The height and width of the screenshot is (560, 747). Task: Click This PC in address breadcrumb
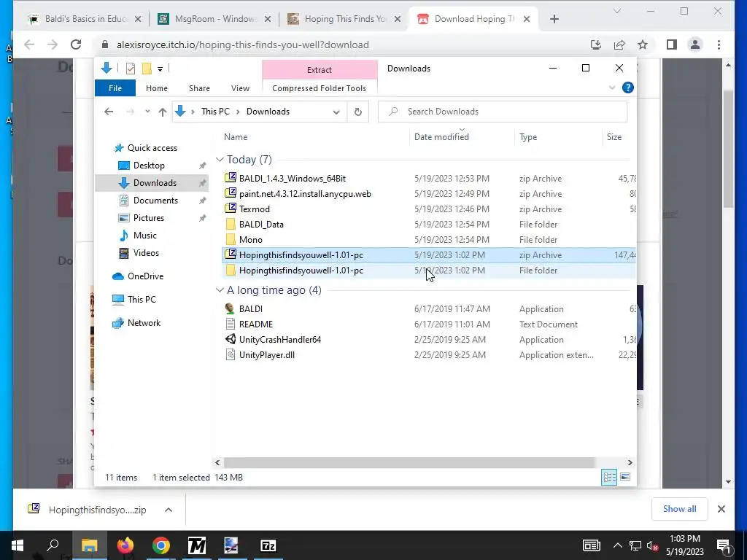[x=215, y=112]
